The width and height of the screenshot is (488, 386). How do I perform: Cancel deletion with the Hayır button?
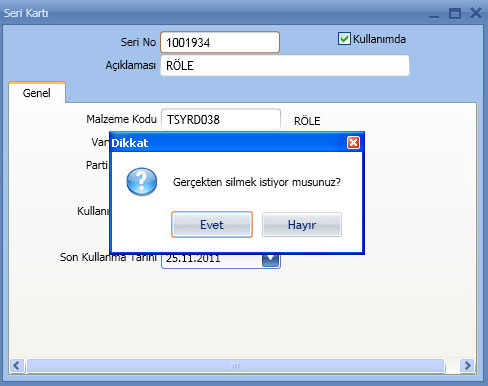[302, 224]
